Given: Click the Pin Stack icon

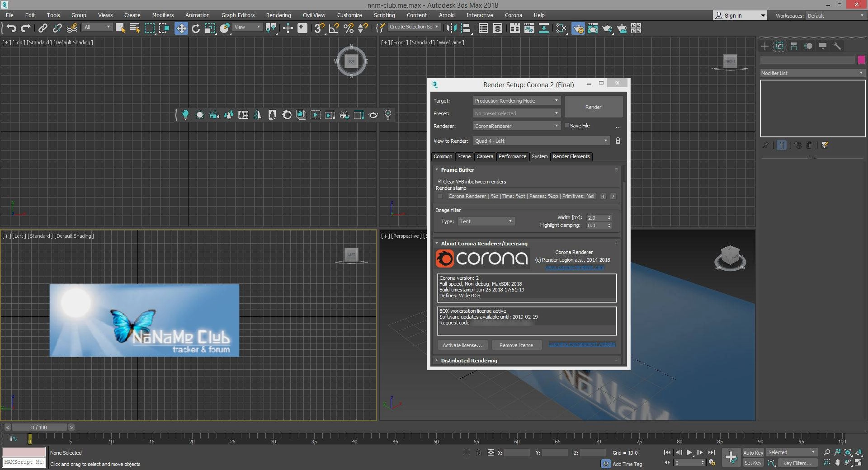Looking at the screenshot, I should (765, 146).
